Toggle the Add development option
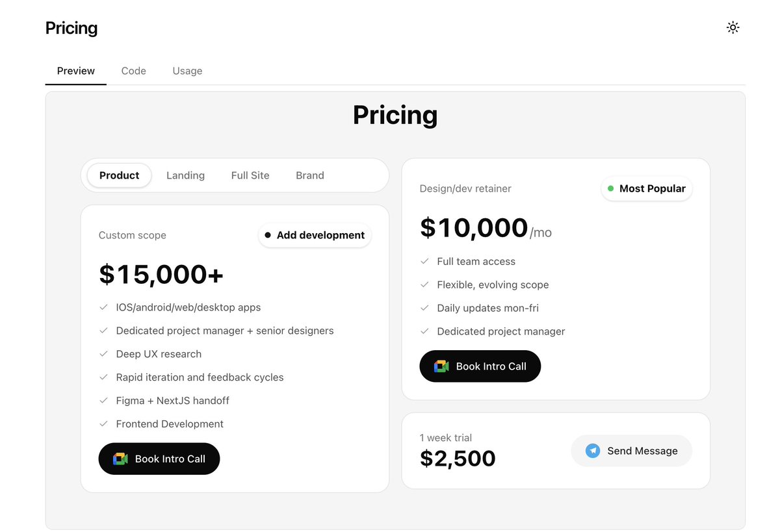The height and width of the screenshot is (532, 780). 315,235
